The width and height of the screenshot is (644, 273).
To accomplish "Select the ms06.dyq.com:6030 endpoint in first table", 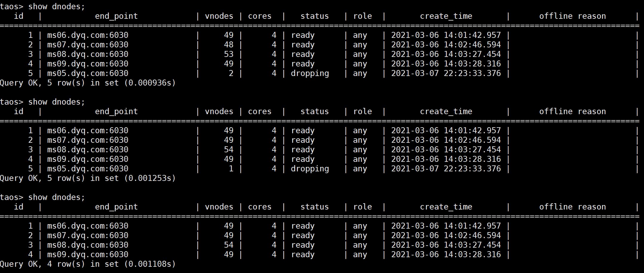I will tap(87, 35).
